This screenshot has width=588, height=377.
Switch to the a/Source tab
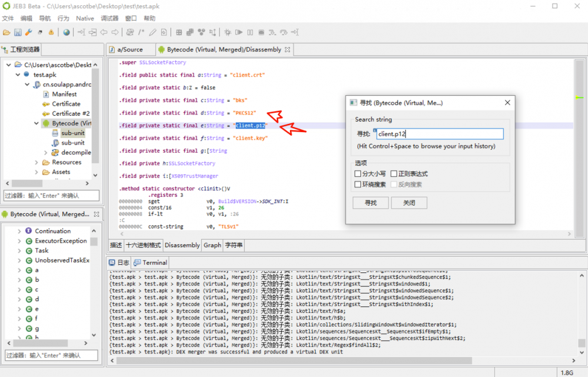click(x=129, y=50)
